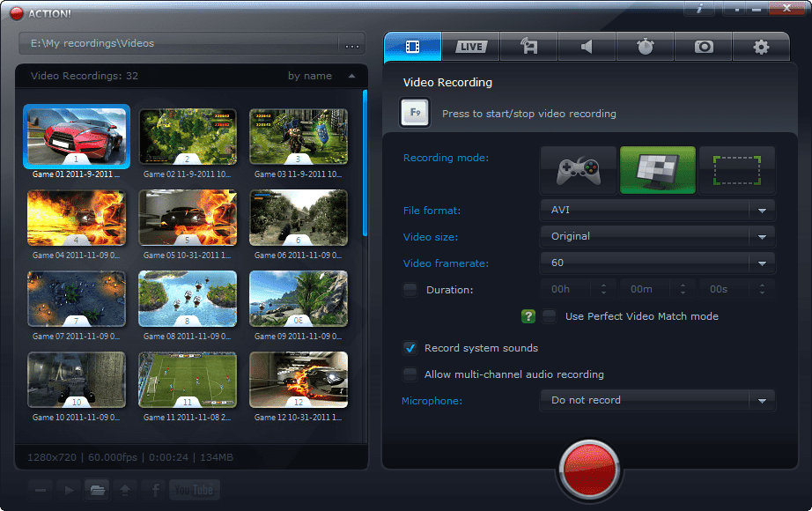
Task: Open the exported recordings tab
Action: [x=528, y=47]
